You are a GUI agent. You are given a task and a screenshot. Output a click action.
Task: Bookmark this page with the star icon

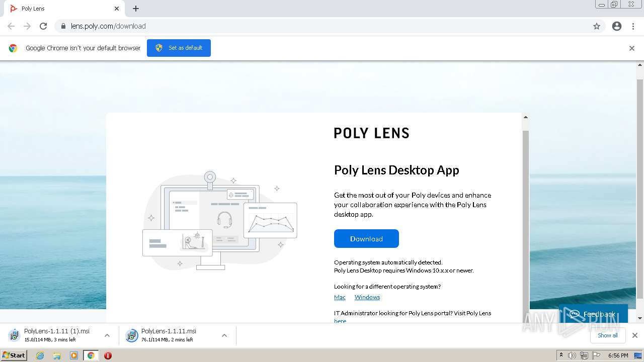(x=597, y=26)
